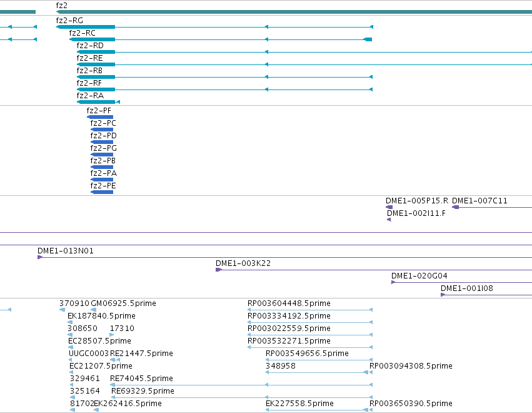The width and height of the screenshot is (532, 413).
Task: Click the DME1-003K22 start arrow marker
Action: 219,270
